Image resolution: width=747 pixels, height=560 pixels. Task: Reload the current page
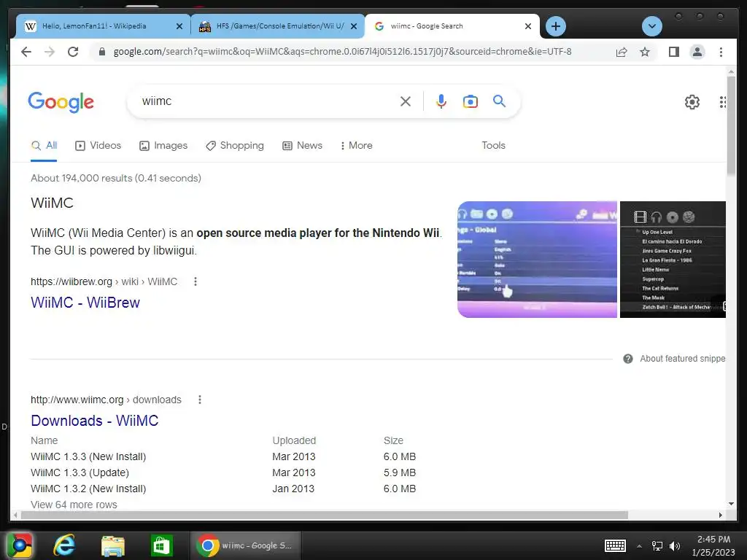tap(73, 52)
